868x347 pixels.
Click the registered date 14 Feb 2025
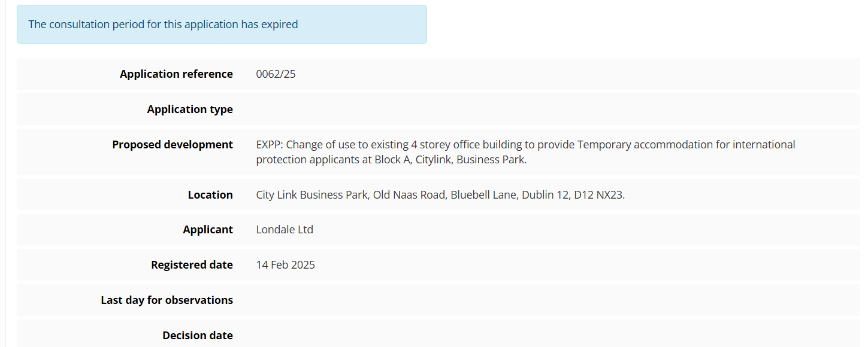[x=285, y=265]
